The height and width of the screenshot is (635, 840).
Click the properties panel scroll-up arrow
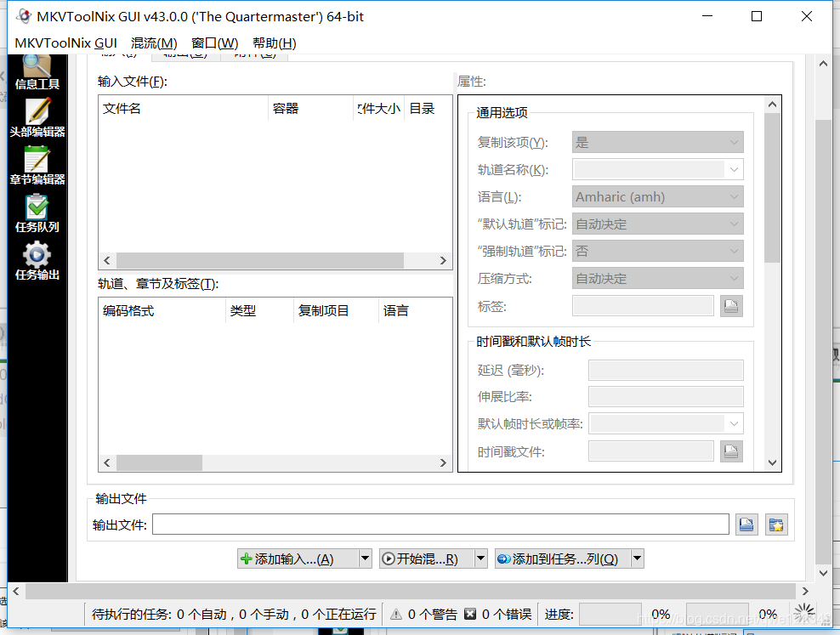[x=772, y=105]
